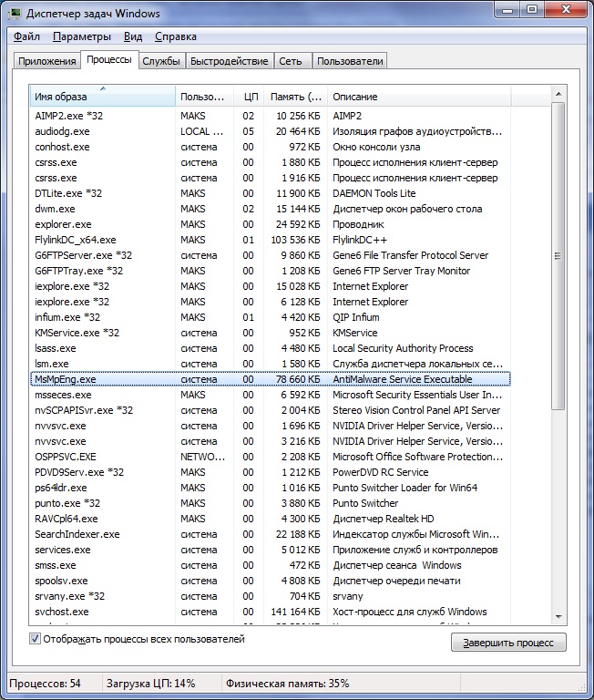Open the Файл menu

pos(26,36)
